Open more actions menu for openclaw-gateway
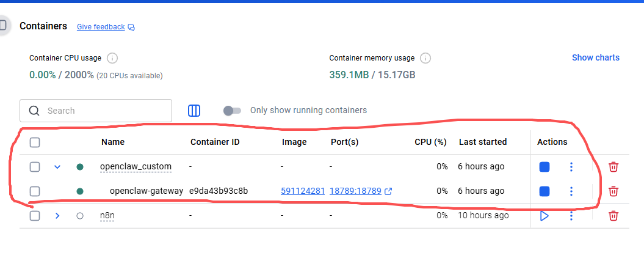Viewport: 644px width, 280px height. pyautogui.click(x=571, y=191)
